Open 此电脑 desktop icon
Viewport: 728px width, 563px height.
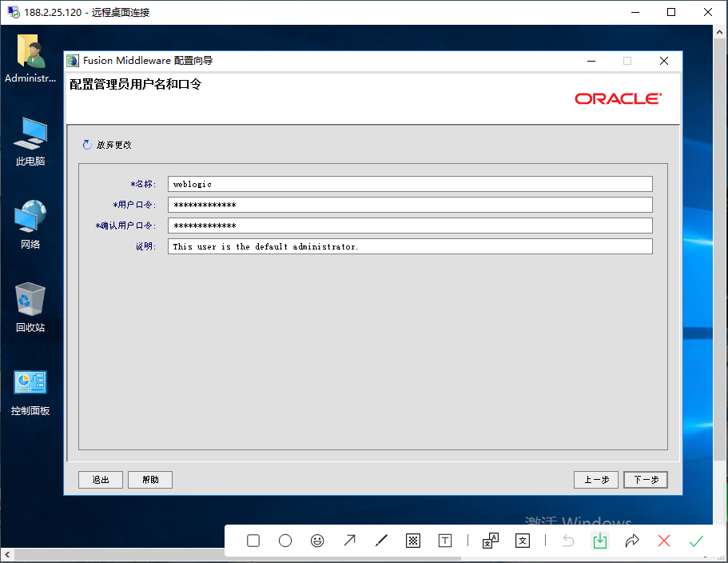(x=30, y=142)
